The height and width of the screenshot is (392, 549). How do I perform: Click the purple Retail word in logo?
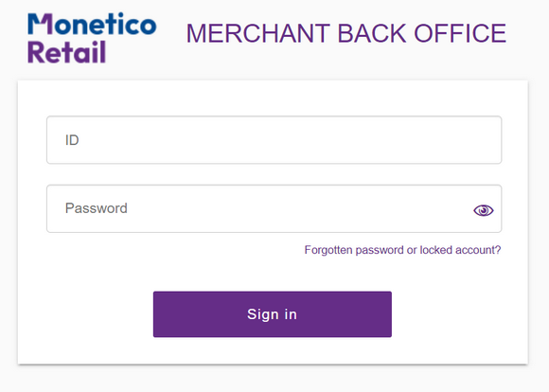66,52
